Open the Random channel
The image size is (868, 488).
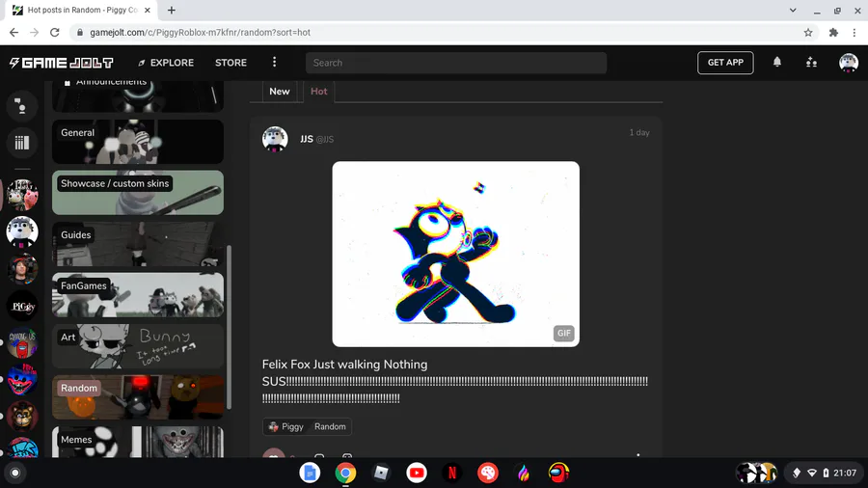138,397
